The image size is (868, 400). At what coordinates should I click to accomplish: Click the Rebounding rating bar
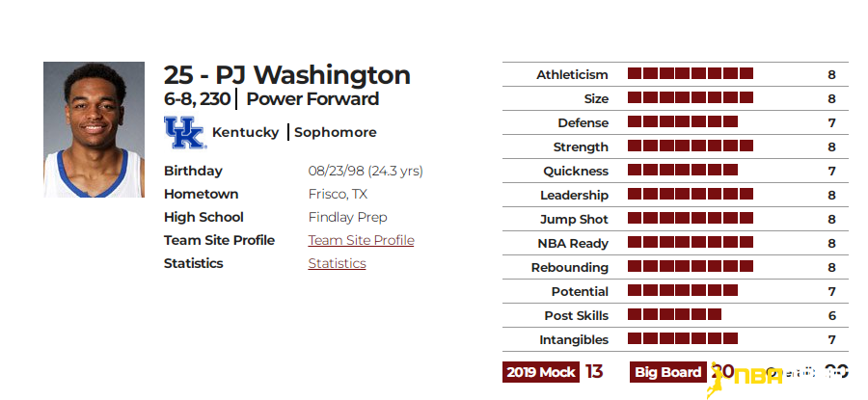pyautogui.click(x=691, y=266)
